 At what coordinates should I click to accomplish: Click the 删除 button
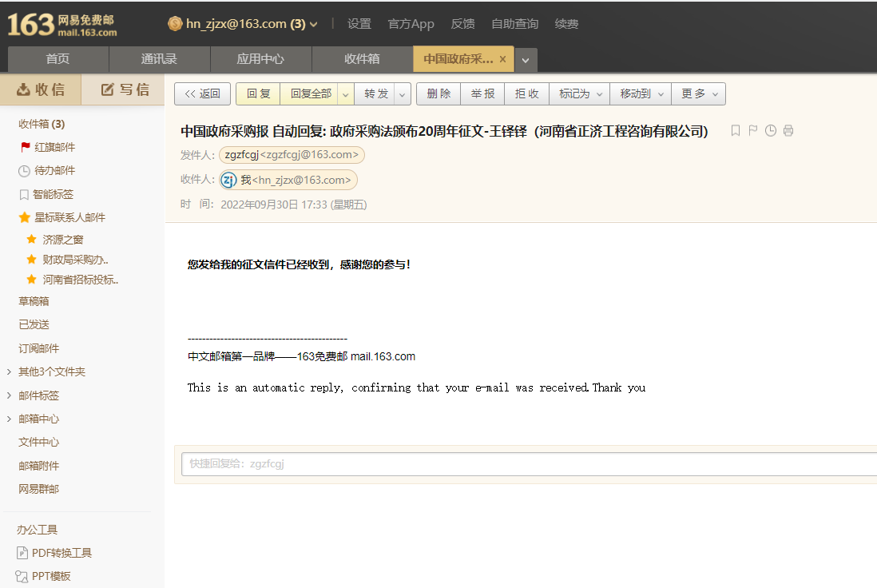coord(438,94)
